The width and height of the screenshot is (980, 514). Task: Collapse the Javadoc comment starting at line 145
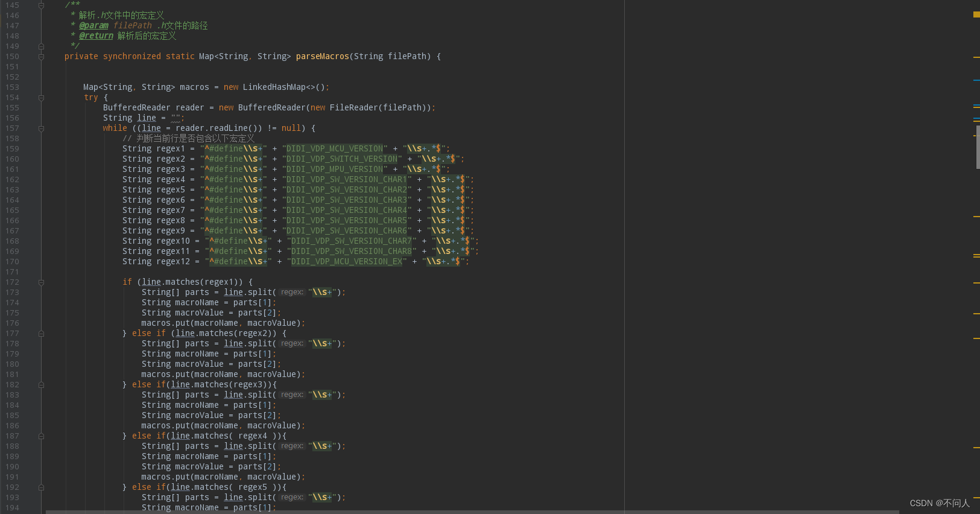[41, 5]
